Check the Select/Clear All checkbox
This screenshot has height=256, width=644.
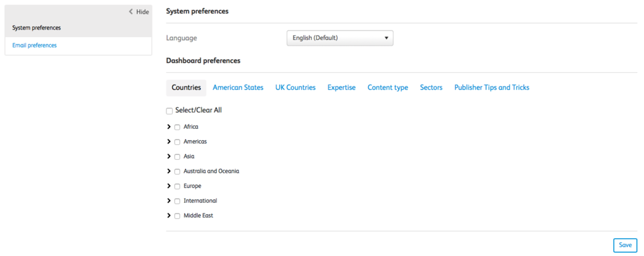click(x=169, y=111)
